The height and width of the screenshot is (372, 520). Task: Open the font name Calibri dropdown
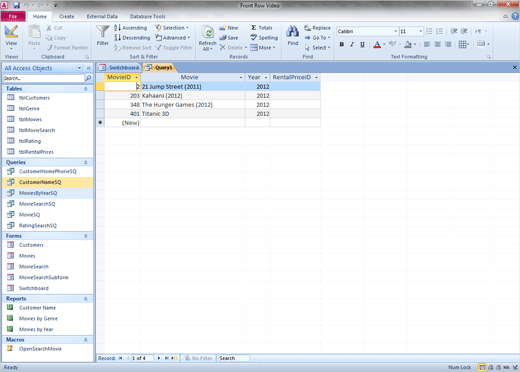coord(396,31)
